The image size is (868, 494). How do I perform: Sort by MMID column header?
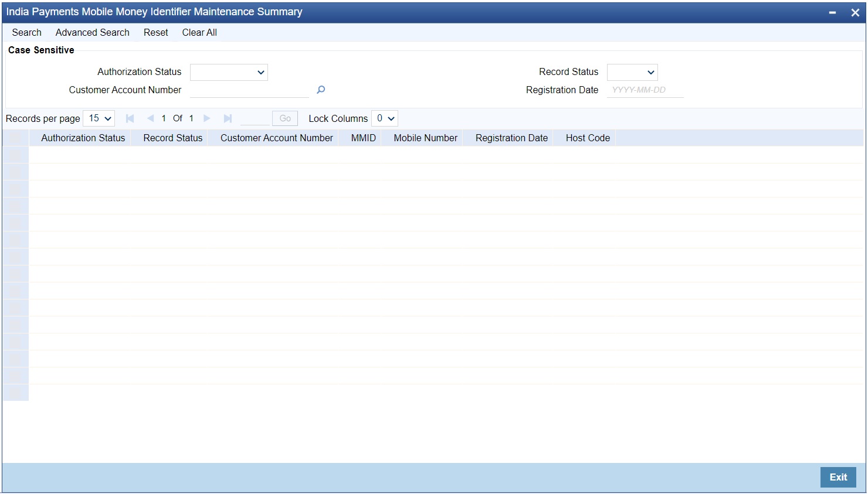click(x=364, y=138)
